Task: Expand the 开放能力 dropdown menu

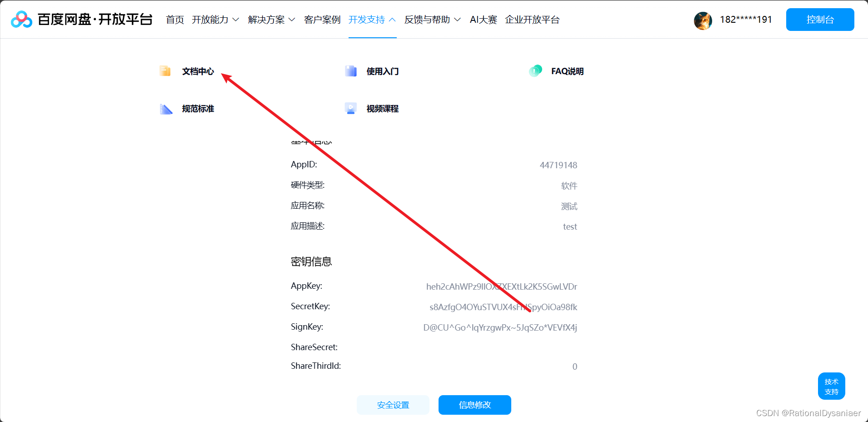Action: (215, 20)
